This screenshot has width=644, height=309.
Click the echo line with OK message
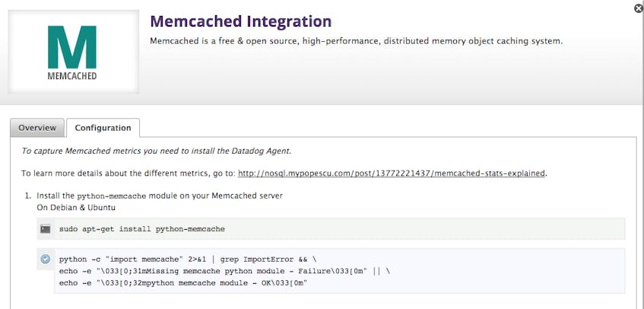coord(183,283)
